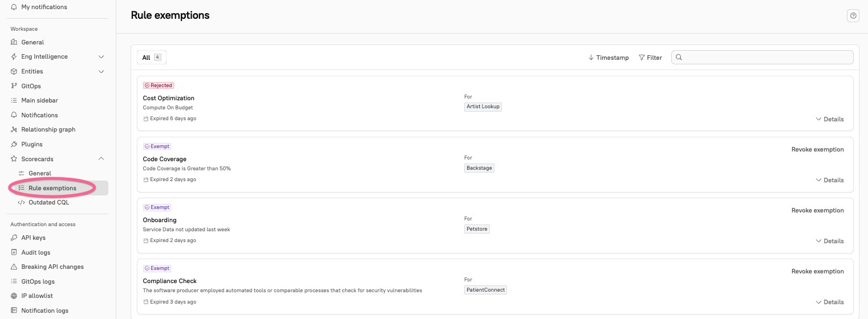
Task: Expand the Eng Intelligence section
Action: click(x=102, y=57)
